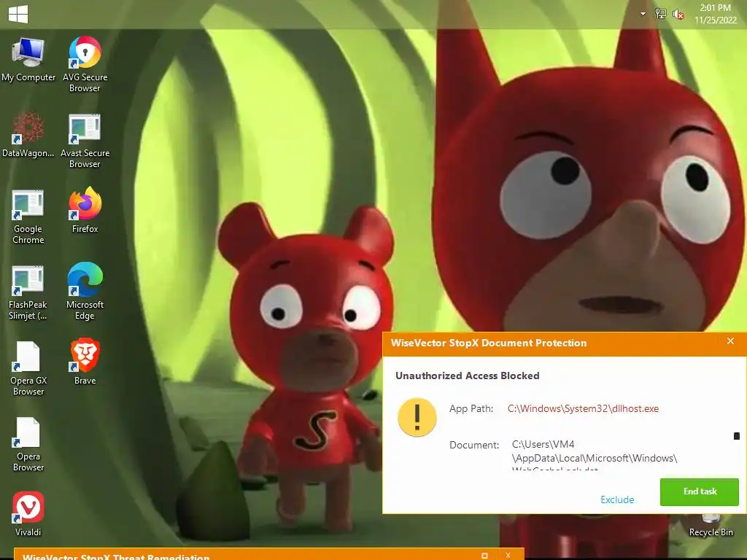Click the yellow warning exclamation icon

click(x=417, y=417)
